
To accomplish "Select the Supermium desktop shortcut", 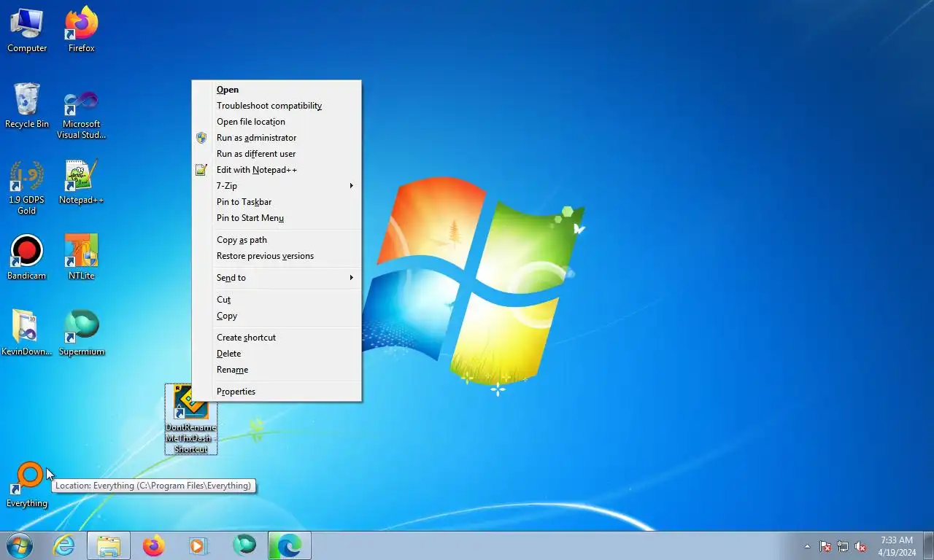I will (82, 333).
